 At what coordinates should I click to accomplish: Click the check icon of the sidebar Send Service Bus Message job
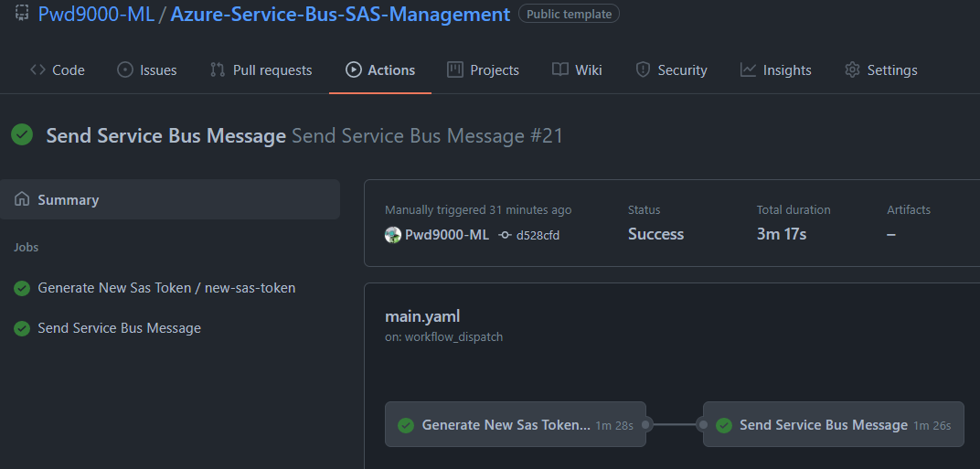click(22, 328)
